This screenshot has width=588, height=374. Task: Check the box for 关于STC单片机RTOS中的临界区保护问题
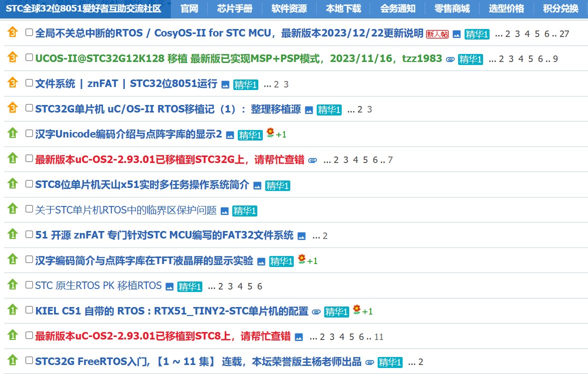(29, 209)
